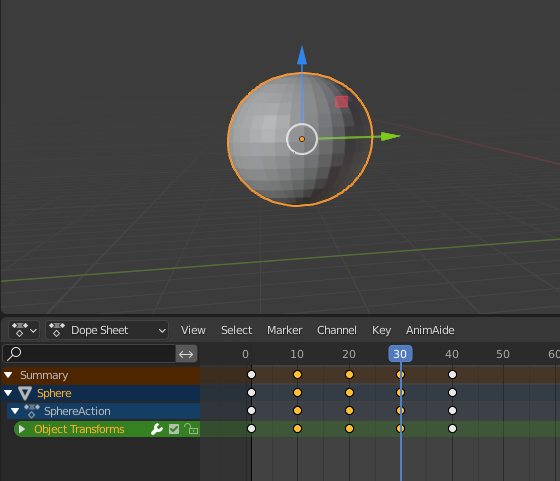
Task: Select Object Transforms keyframe at frame 40
Action: [x=452, y=429]
